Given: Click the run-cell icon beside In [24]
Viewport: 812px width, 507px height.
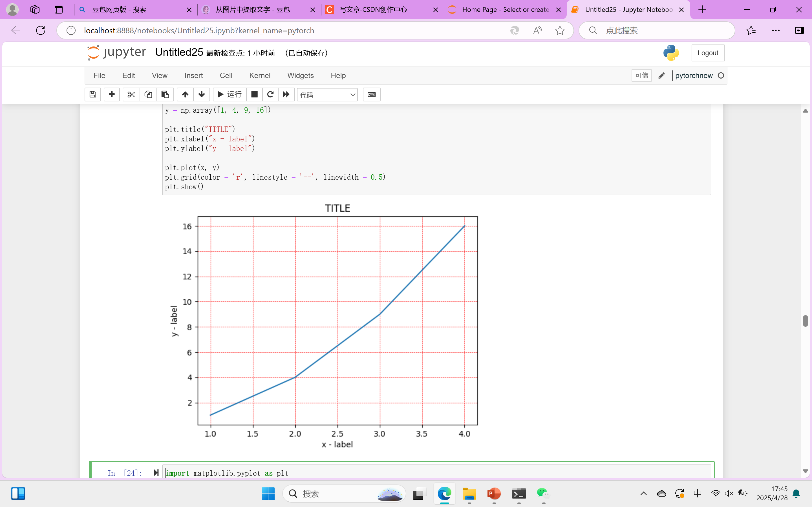Looking at the screenshot, I should tap(156, 473).
